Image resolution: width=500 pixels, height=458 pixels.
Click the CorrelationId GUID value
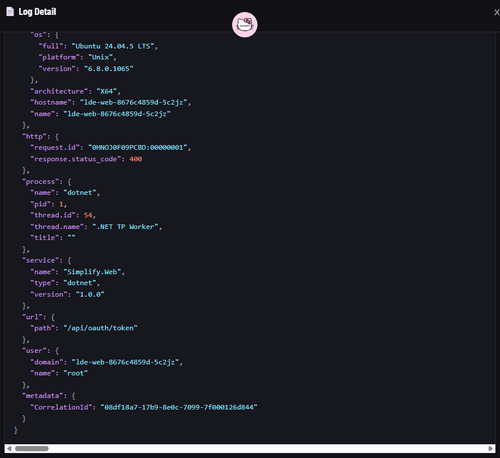(179, 407)
